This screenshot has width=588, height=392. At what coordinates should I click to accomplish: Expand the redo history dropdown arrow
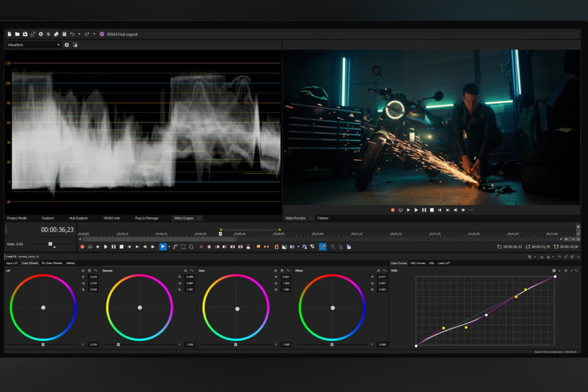coord(94,34)
